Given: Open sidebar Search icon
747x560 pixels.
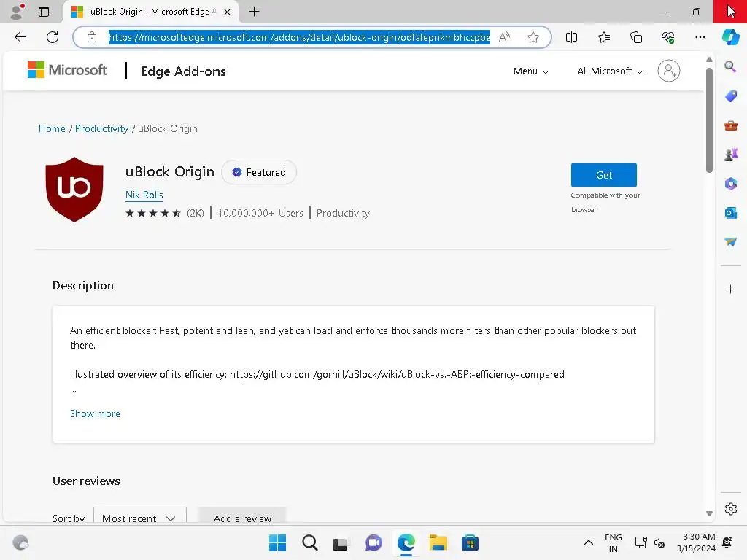Looking at the screenshot, I should click(x=730, y=66).
